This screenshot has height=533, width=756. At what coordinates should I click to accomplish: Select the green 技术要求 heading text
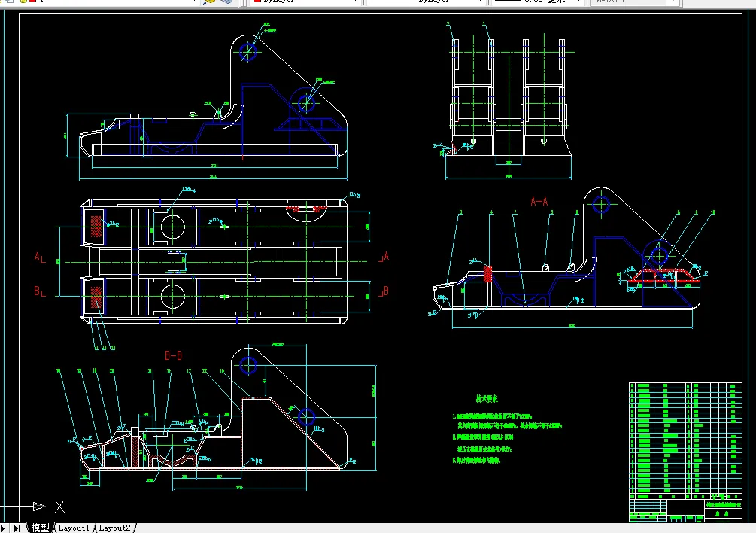click(x=487, y=399)
